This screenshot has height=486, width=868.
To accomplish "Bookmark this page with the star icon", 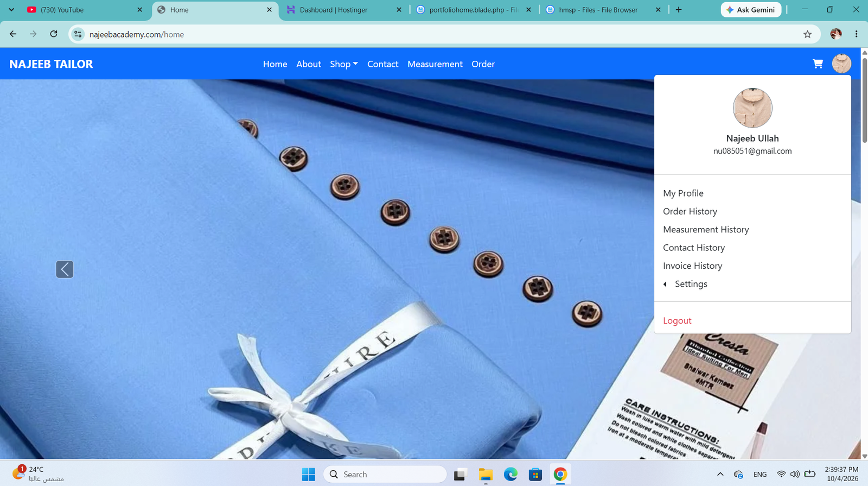I will click(x=807, y=34).
